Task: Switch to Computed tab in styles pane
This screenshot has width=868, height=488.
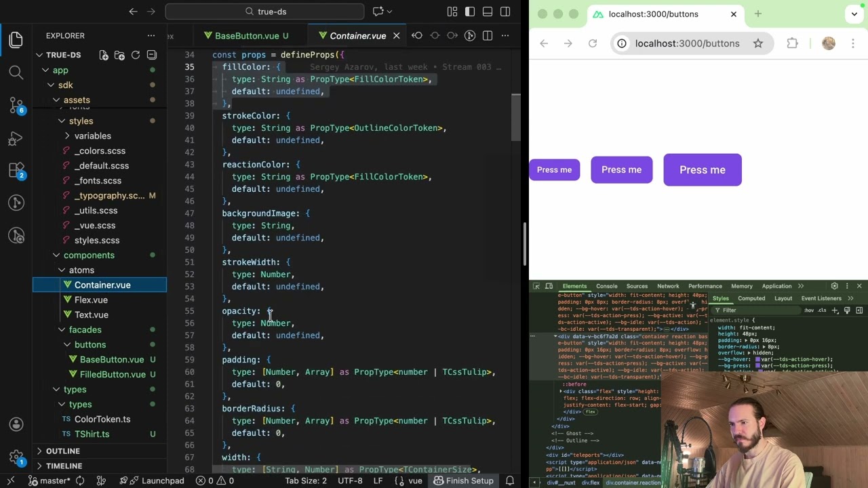Action: pyautogui.click(x=751, y=298)
